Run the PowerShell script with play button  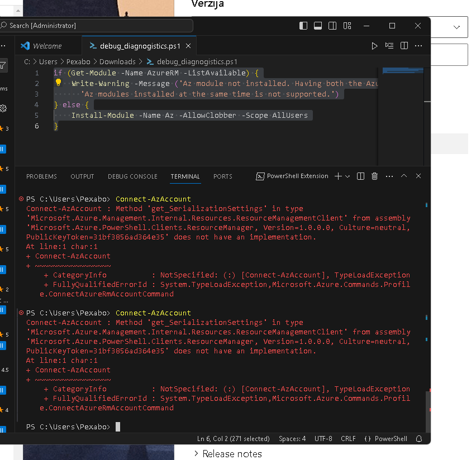[374, 46]
